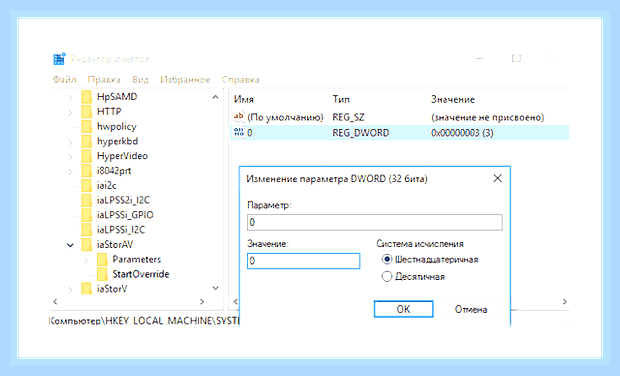Select the iaLPSSi_GPIO key label
620x376 pixels.
(x=125, y=215)
